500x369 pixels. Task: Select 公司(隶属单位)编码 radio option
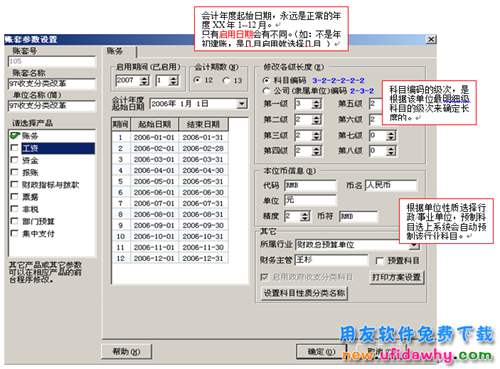(266, 91)
